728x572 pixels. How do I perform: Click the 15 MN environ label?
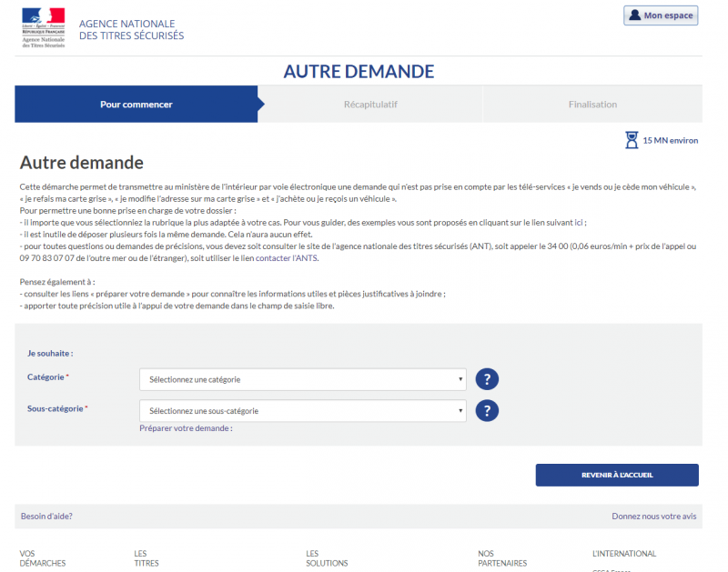tap(670, 141)
